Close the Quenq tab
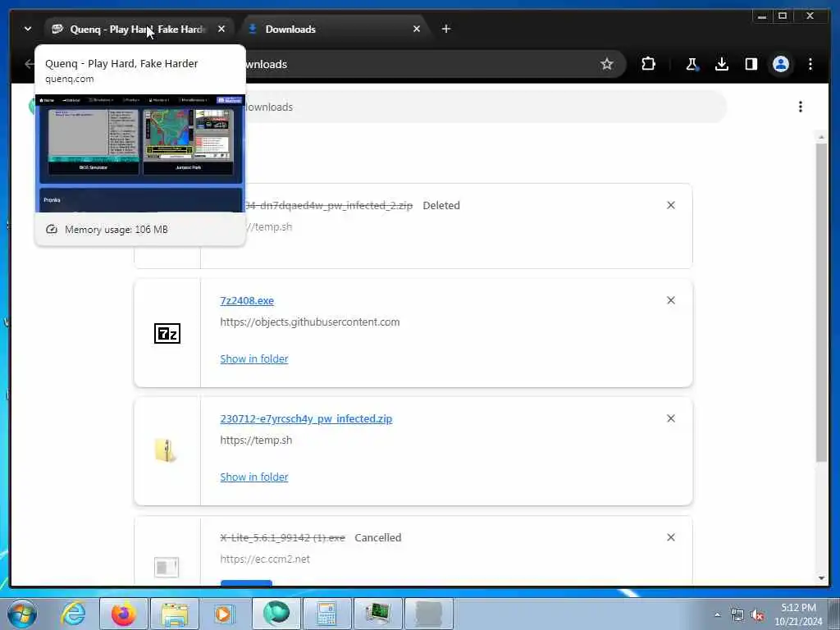This screenshot has width=840, height=630. coord(221,29)
